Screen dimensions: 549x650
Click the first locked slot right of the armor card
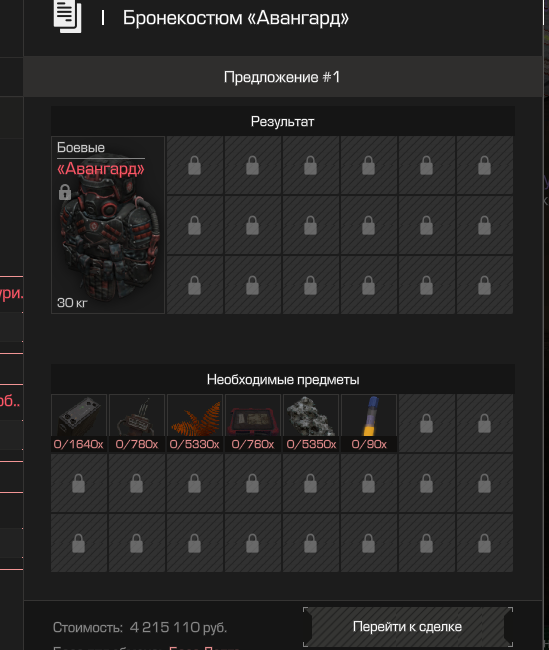pos(194,165)
